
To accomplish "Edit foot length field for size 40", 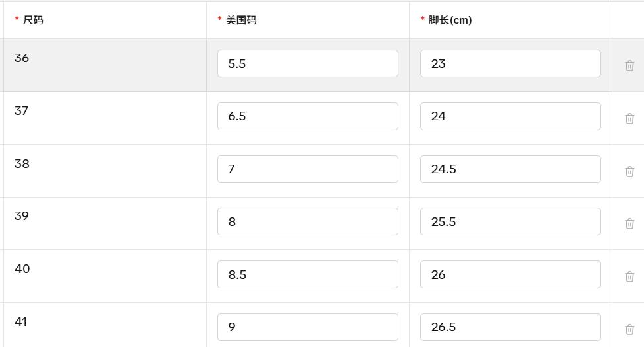I will (510, 274).
